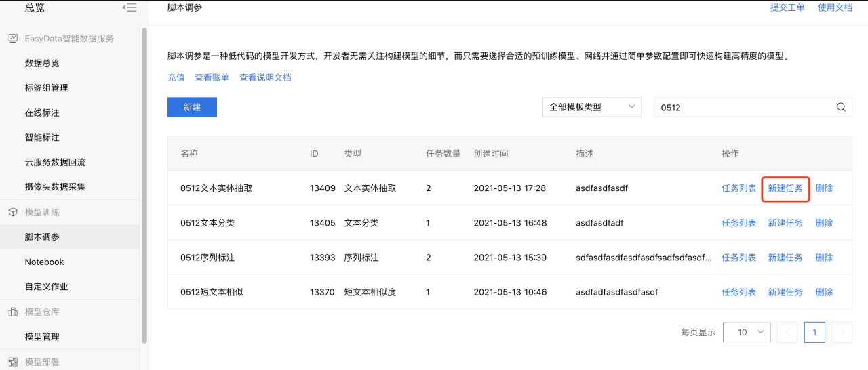
Task: Go to the next page arrow
Action: [842, 332]
